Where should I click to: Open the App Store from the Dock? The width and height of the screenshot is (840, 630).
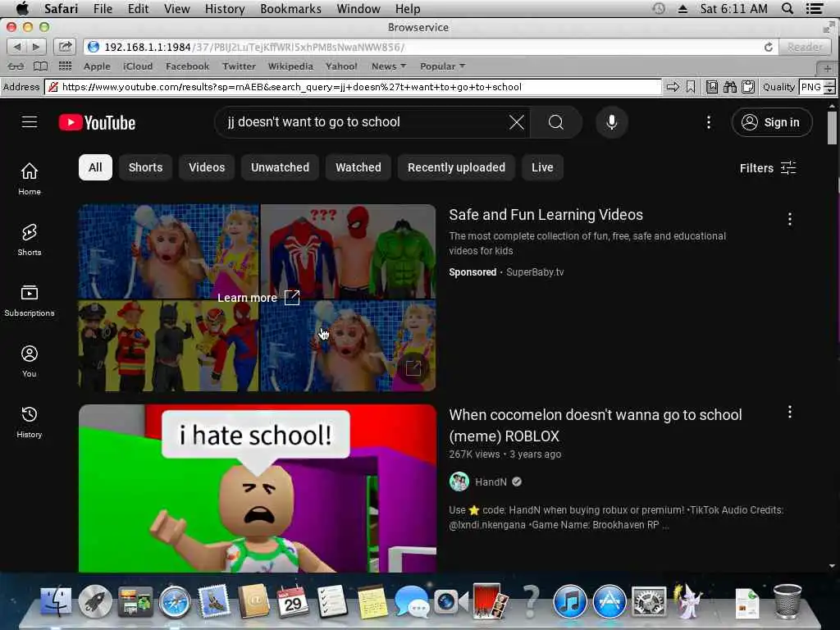pos(609,600)
